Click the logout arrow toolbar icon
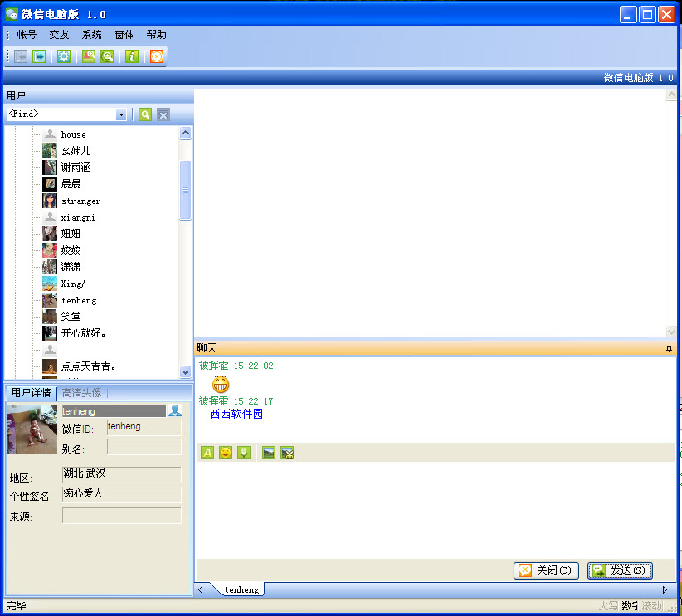The image size is (682, 616). coord(39,56)
